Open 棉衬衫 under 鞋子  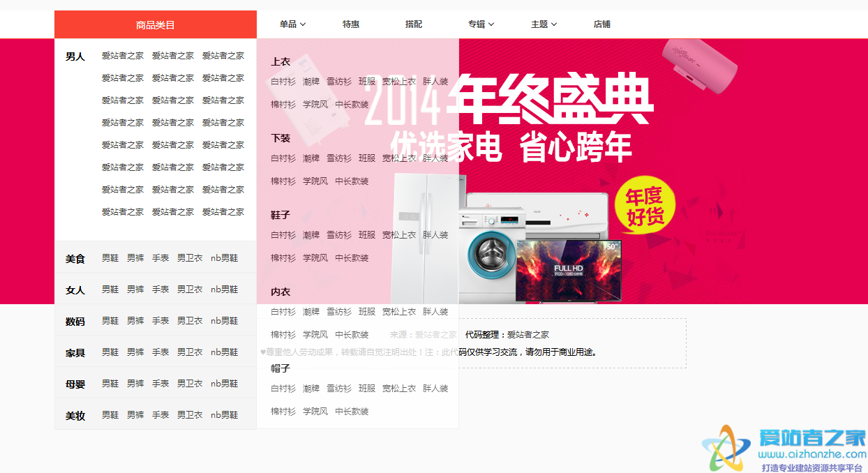283,258
